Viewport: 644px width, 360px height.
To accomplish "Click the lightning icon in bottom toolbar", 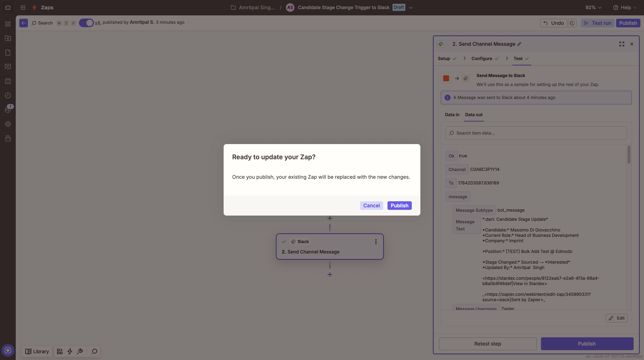I will click(x=70, y=351).
